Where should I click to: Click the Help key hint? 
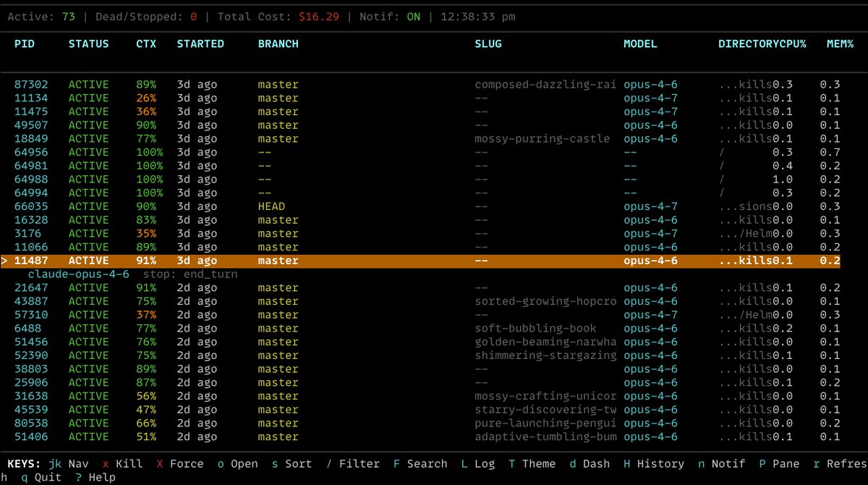(x=95, y=477)
